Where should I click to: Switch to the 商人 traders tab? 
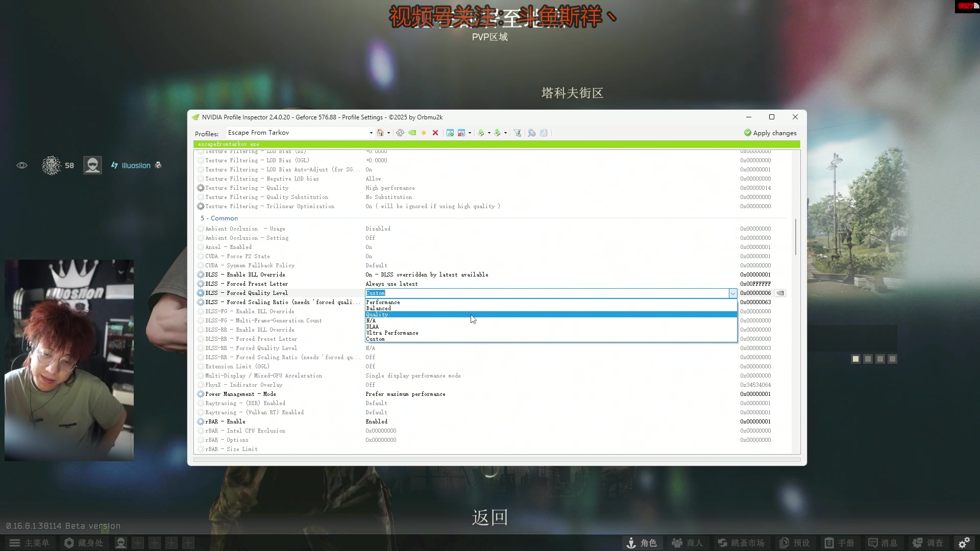click(x=688, y=543)
